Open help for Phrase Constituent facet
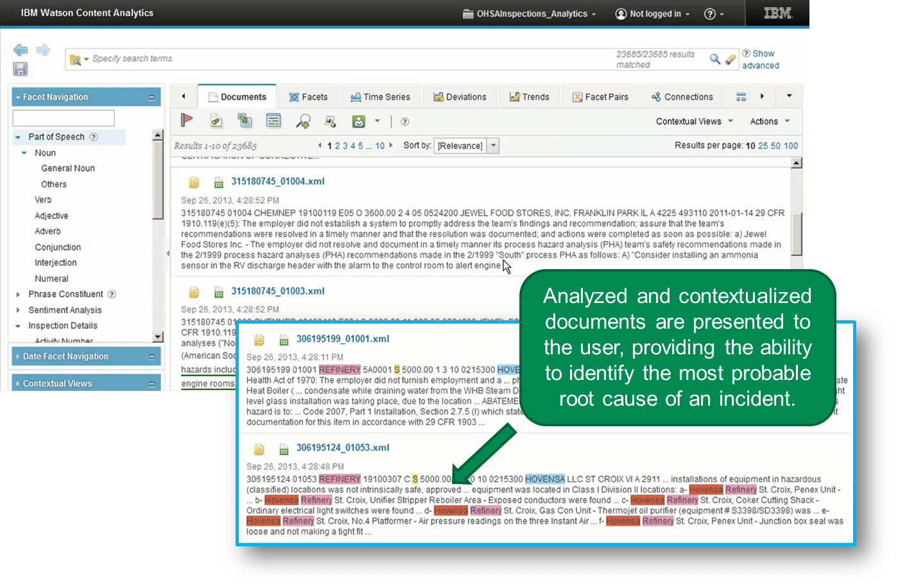898x588 pixels. [x=112, y=294]
